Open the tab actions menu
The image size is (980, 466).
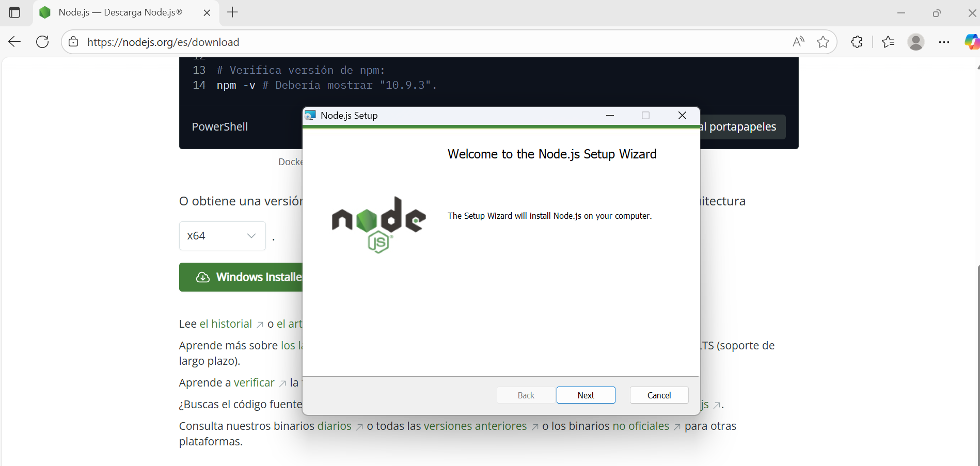point(14,12)
